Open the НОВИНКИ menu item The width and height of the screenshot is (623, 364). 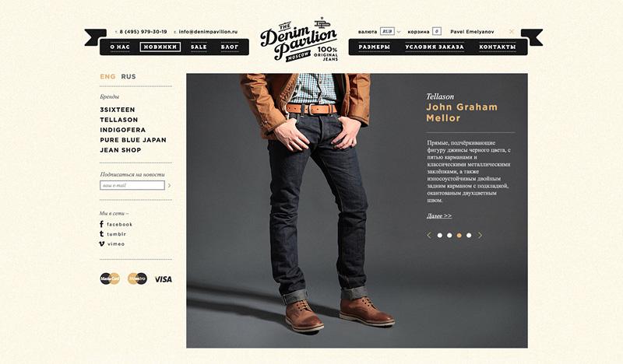pyautogui.click(x=160, y=47)
